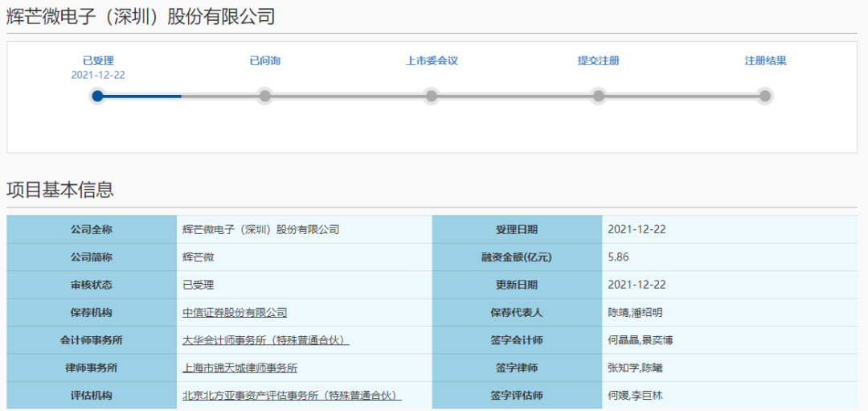Click the 保荐机构 header cell

point(92,313)
